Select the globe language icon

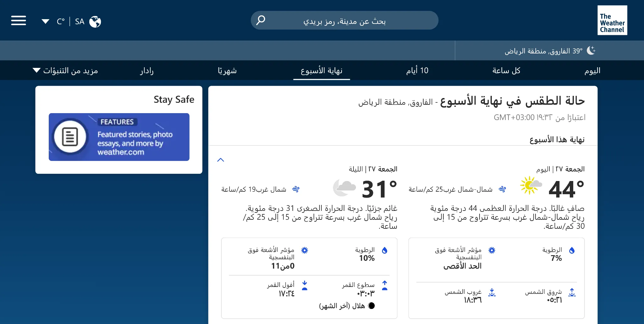click(95, 21)
